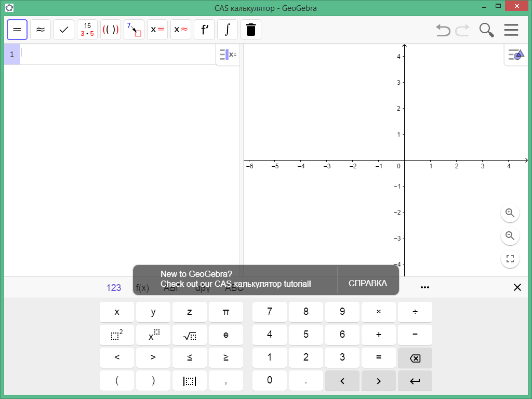This screenshot has height=399, width=532.
Task: Open the graphics view settings panel
Action: (x=516, y=54)
